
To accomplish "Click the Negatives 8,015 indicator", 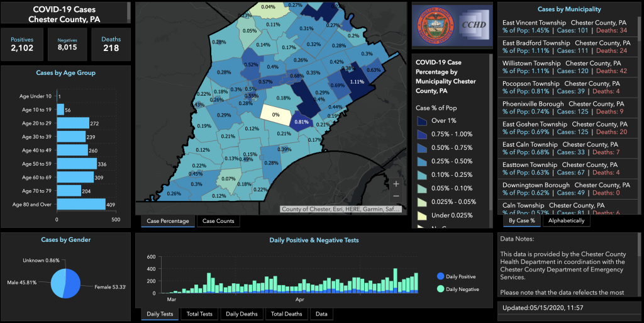I will 67,44.
